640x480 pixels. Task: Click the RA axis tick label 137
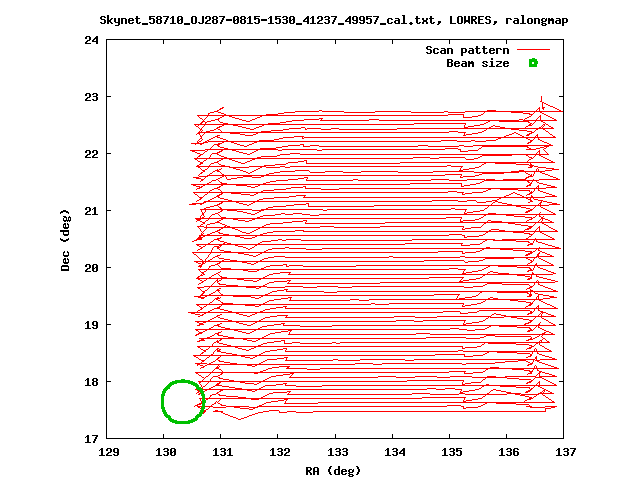tap(566, 452)
